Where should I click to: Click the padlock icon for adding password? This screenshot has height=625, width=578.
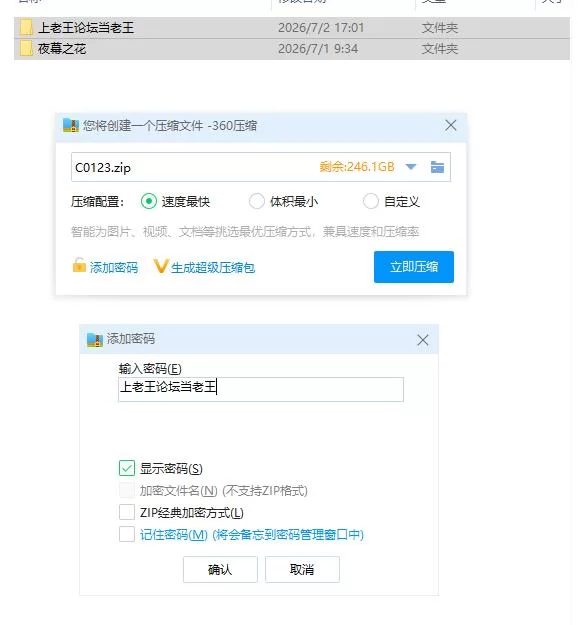(x=79, y=265)
